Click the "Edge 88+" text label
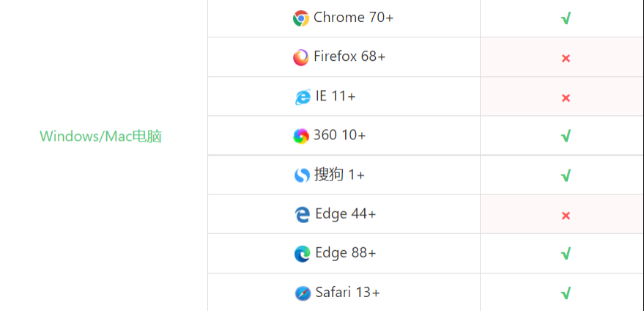The image size is (644, 311). tap(346, 253)
